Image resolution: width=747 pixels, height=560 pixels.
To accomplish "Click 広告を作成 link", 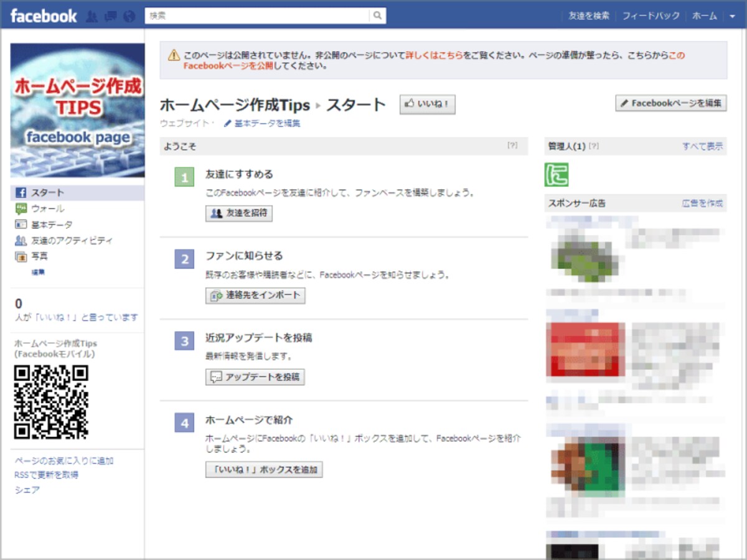I will [702, 203].
